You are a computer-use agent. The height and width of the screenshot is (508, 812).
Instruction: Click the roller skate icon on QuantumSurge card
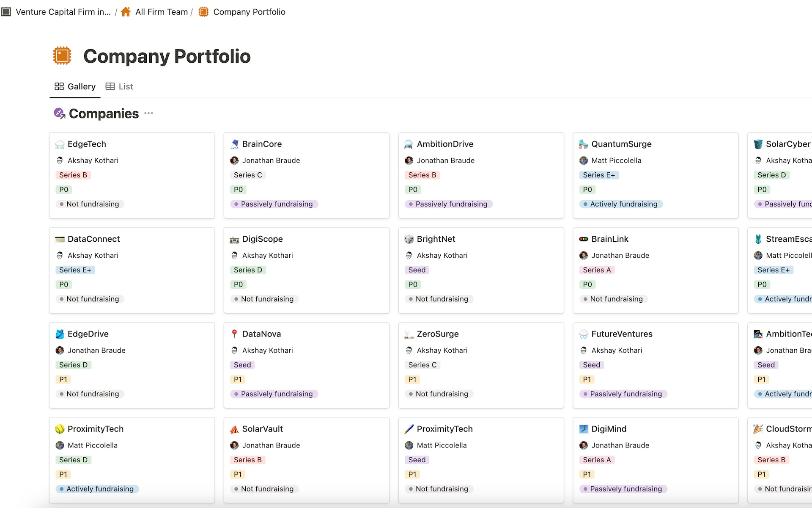coord(583,144)
